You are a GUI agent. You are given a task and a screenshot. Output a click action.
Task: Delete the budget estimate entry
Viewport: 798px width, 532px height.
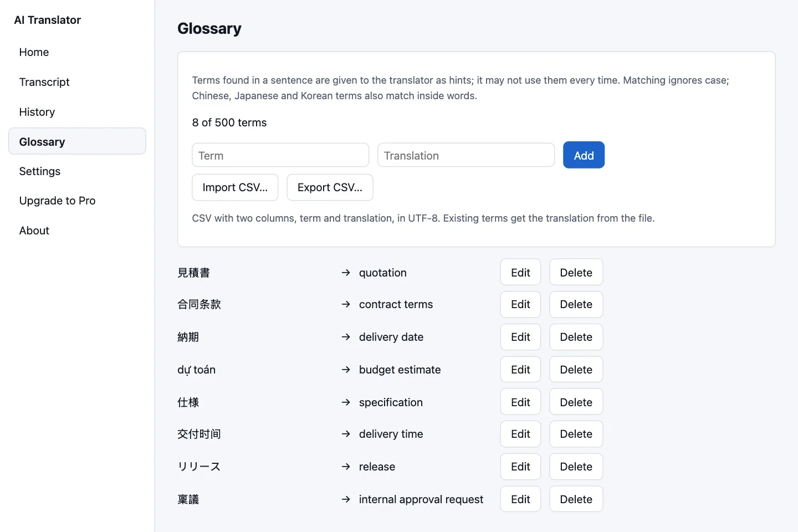(x=576, y=369)
